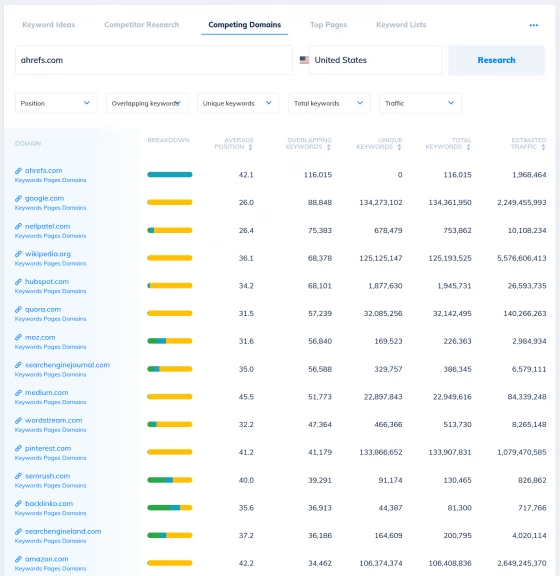The width and height of the screenshot is (560, 576).
Task: Click the link icon beside pinterest.com
Action: pos(18,448)
